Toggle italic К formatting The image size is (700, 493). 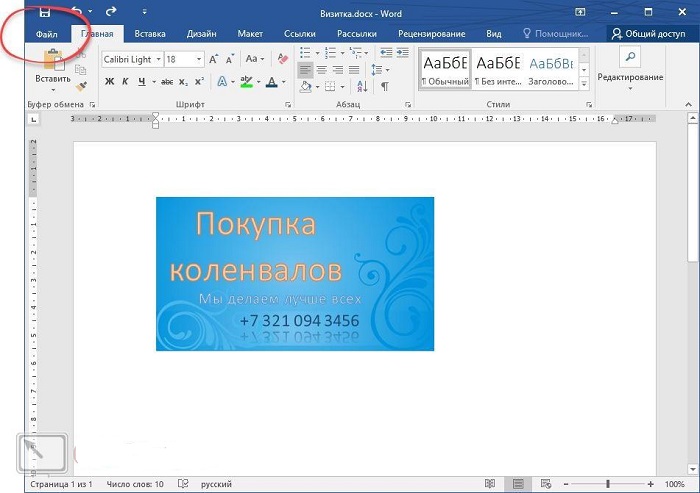tap(125, 82)
